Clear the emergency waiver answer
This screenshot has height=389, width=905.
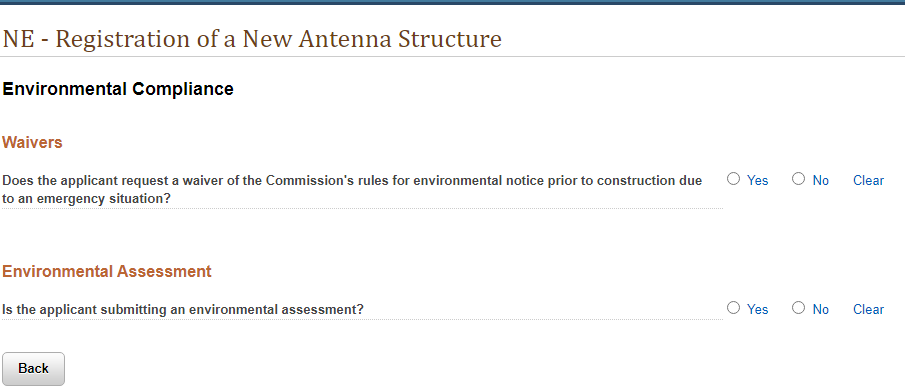pyautogui.click(x=868, y=181)
